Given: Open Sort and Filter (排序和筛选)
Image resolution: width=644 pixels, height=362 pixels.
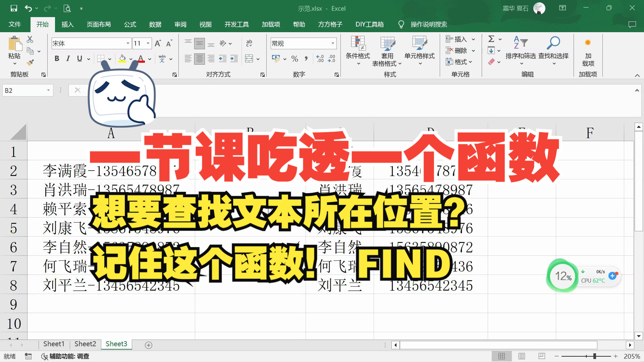Looking at the screenshot, I should point(521,50).
